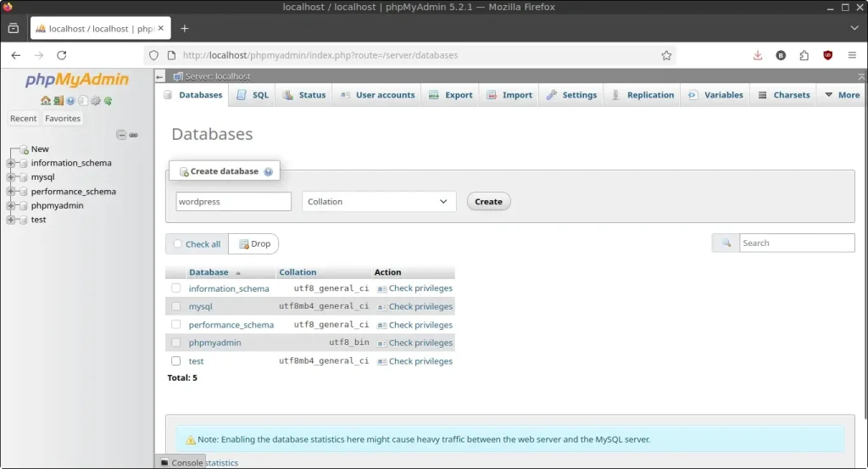Open the Status tab
Image resolution: width=868 pixels, height=469 pixels.
coord(304,95)
